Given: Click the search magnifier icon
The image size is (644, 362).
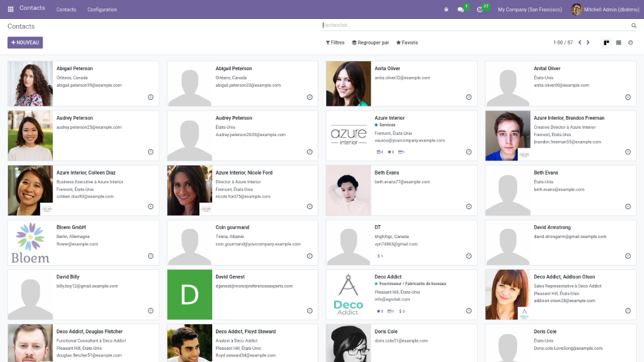Looking at the screenshot, I should pos(634,26).
